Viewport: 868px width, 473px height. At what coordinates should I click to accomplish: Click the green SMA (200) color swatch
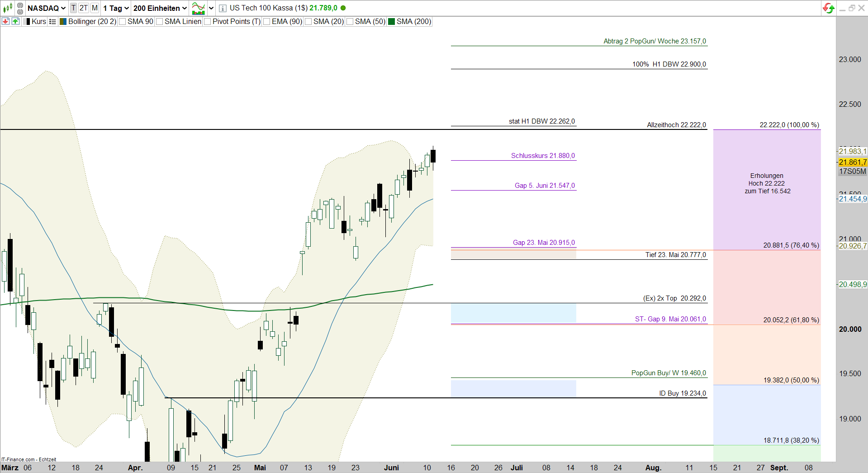coord(392,21)
